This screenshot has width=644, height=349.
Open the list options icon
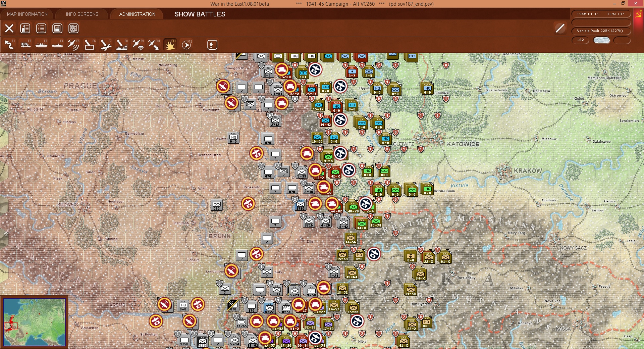41,29
